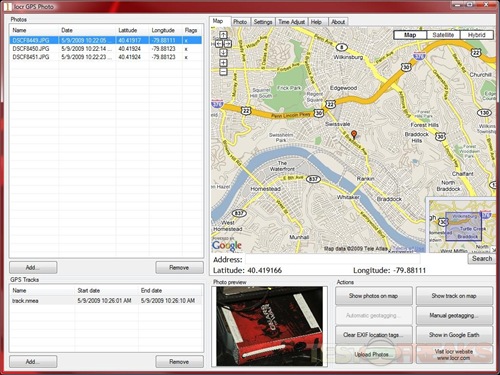Image resolution: width=500 pixels, height=375 pixels.
Task: Sort GPS tracks by Start date header
Action: pos(106,291)
